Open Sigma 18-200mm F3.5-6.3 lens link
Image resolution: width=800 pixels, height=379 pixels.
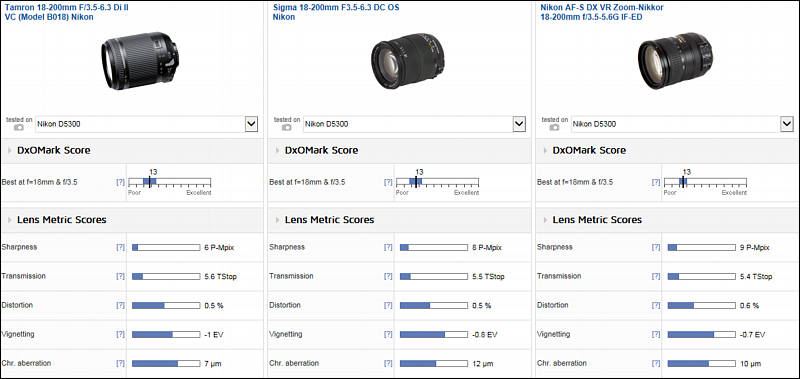click(x=336, y=12)
